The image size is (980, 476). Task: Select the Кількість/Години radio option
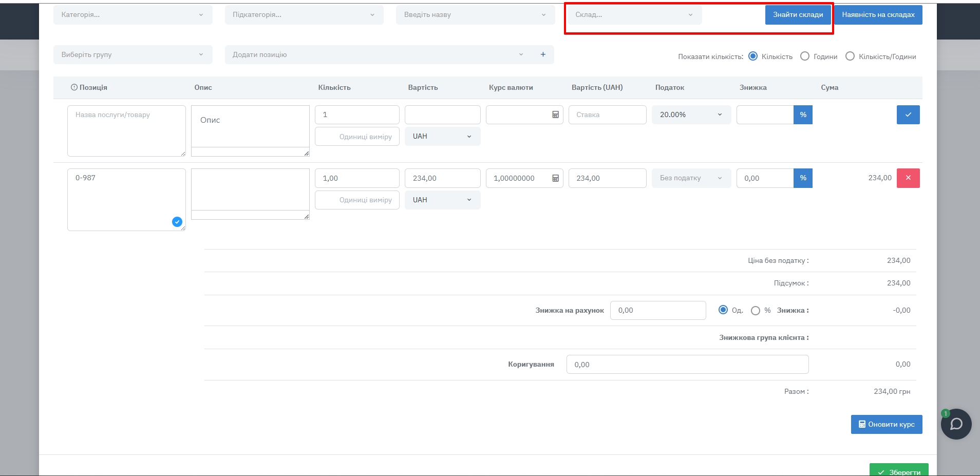click(x=850, y=56)
